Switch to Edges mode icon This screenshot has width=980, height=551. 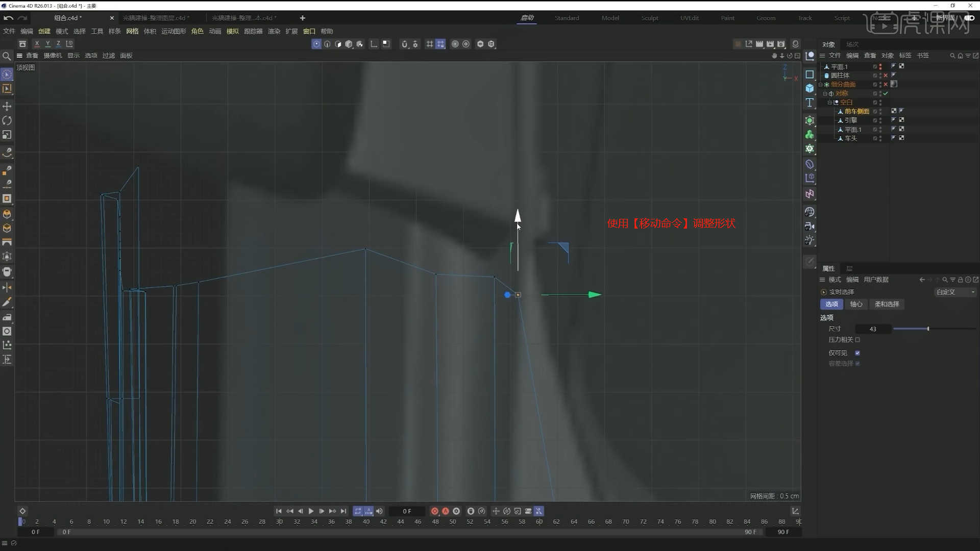[327, 44]
